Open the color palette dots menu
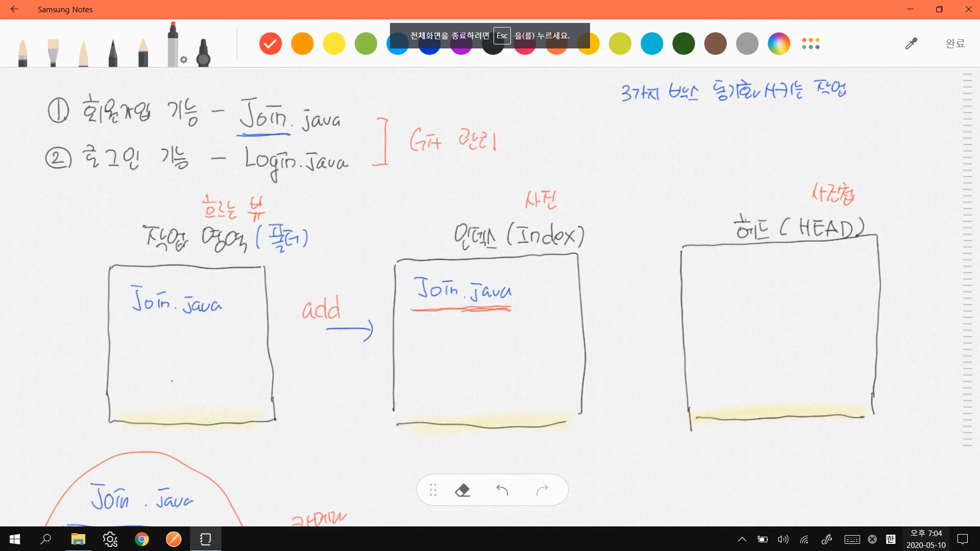The image size is (980, 551). (x=811, y=43)
